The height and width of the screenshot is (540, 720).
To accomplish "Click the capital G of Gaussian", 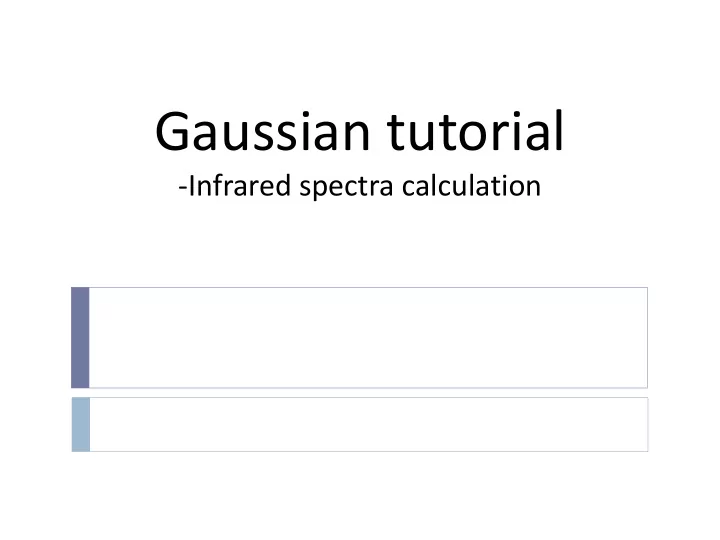I will 172,132.
